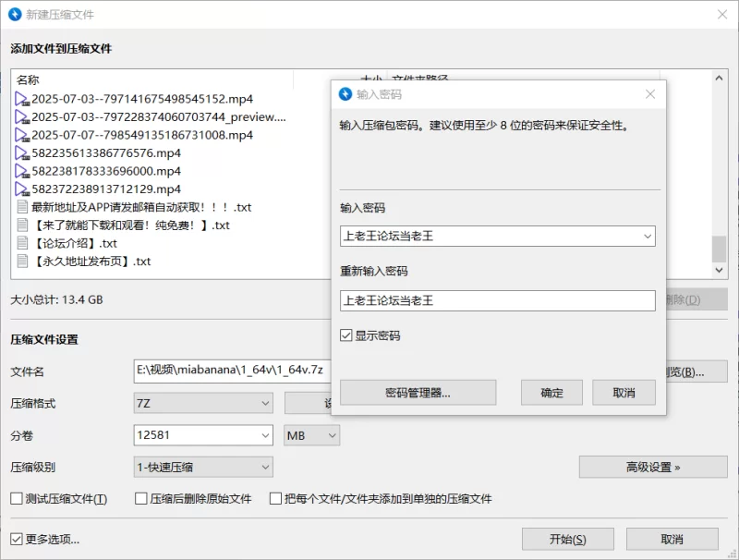Click the 删除(D) button behind the dialog

tap(697, 299)
